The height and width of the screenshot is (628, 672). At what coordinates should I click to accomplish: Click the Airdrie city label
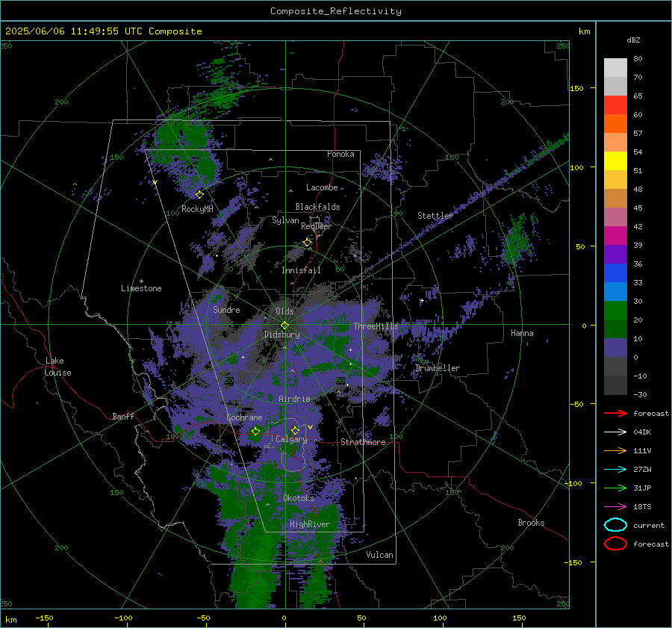coord(294,399)
